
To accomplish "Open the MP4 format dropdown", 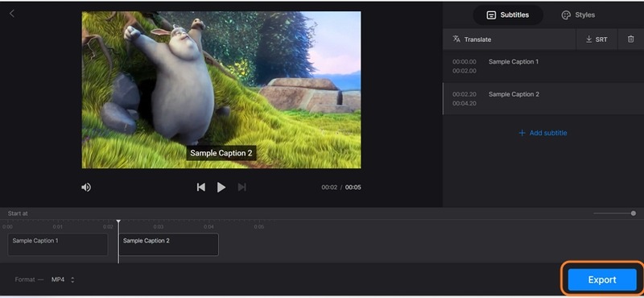I will pos(63,279).
